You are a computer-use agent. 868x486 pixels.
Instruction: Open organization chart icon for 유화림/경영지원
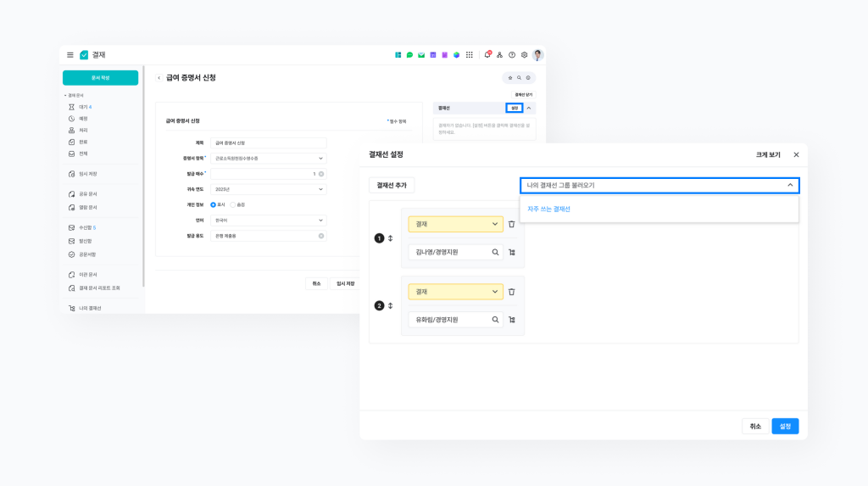[x=511, y=321]
